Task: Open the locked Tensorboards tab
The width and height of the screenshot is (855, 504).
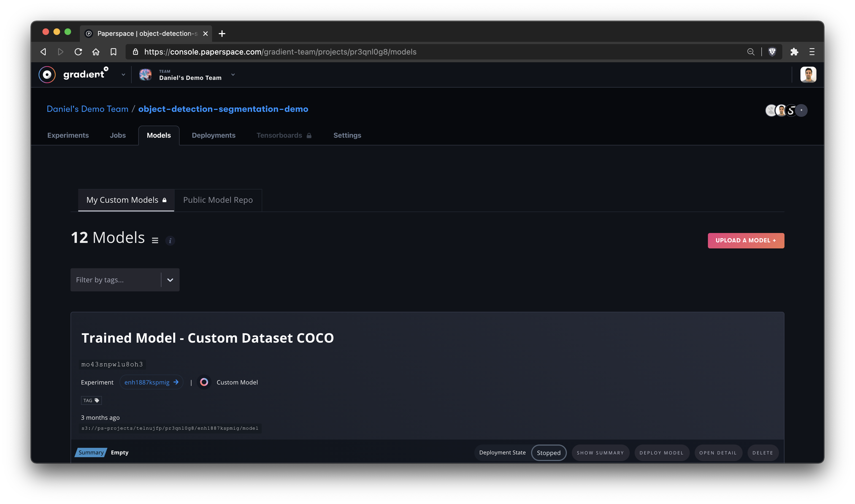Action: (284, 135)
